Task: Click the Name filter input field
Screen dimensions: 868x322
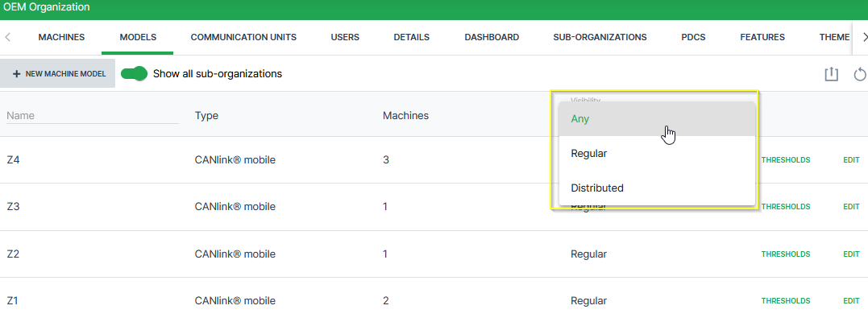Action: [x=92, y=116]
